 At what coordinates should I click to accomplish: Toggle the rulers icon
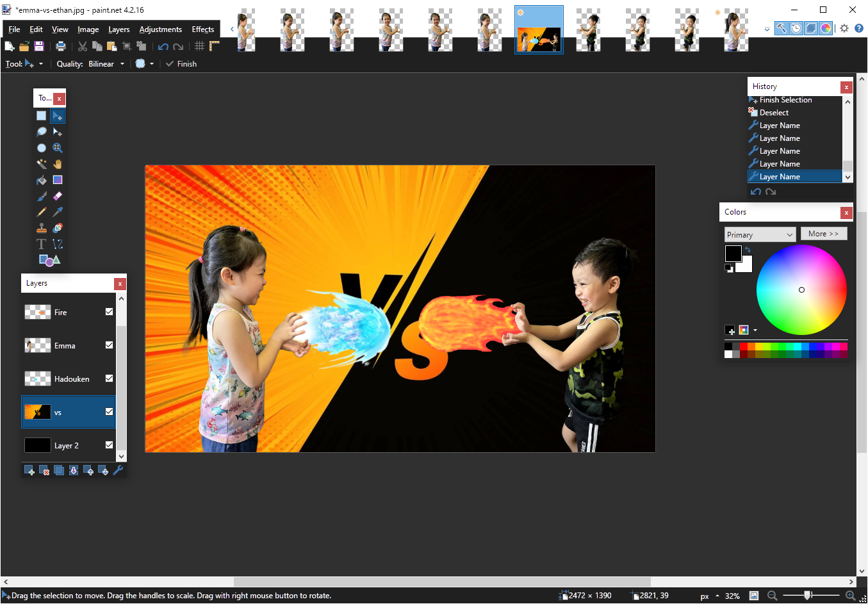215,46
